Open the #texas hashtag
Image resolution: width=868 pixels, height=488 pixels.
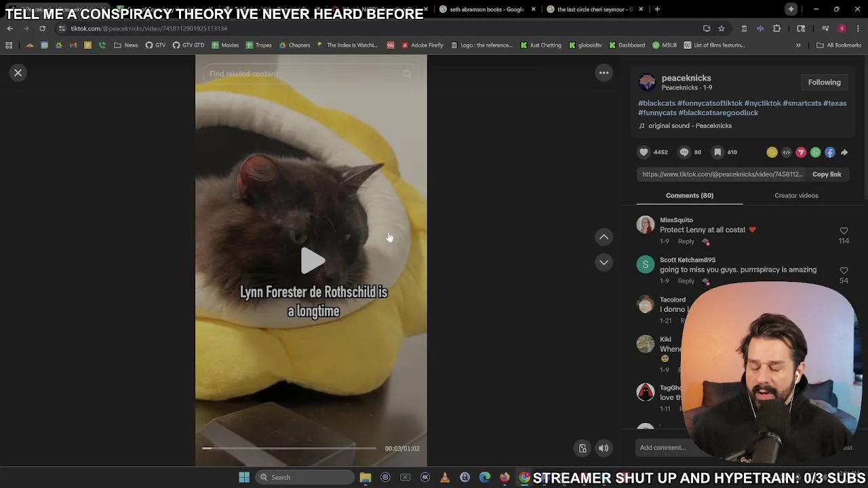click(x=835, y=103)
